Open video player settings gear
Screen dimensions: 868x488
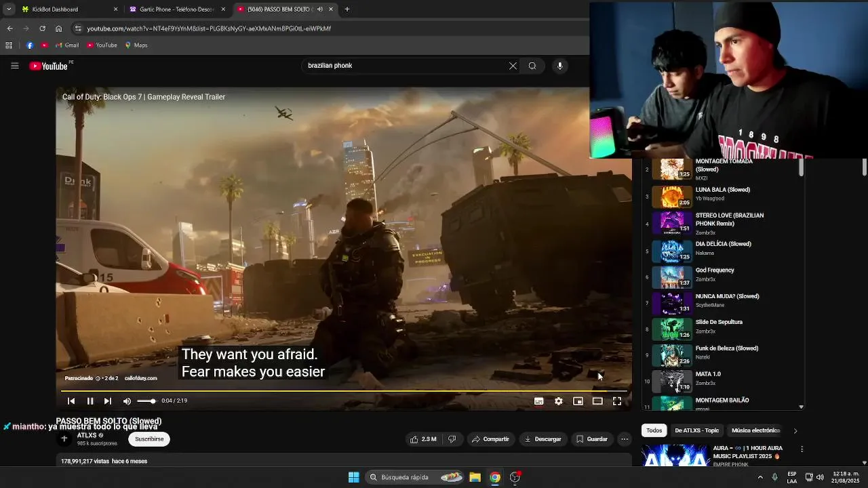click(x=558, y=401)
